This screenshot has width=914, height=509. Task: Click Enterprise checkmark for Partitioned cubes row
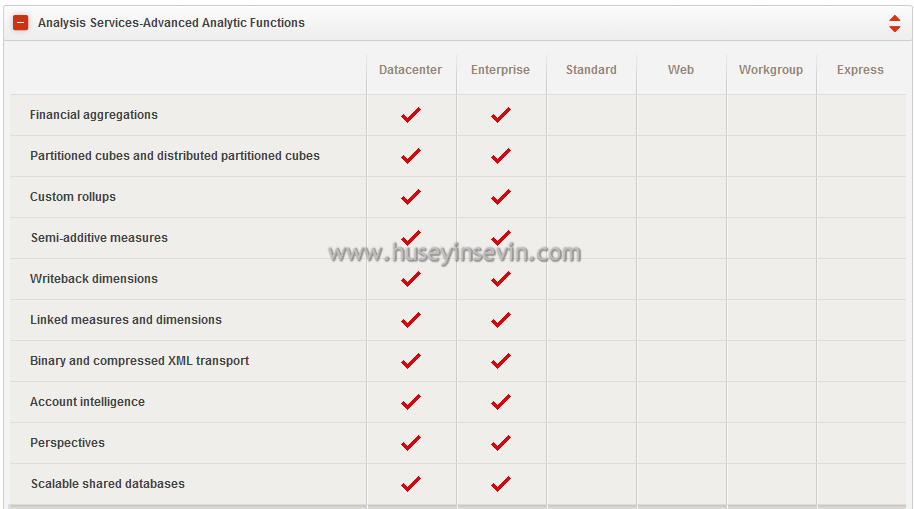coord(501,156)
